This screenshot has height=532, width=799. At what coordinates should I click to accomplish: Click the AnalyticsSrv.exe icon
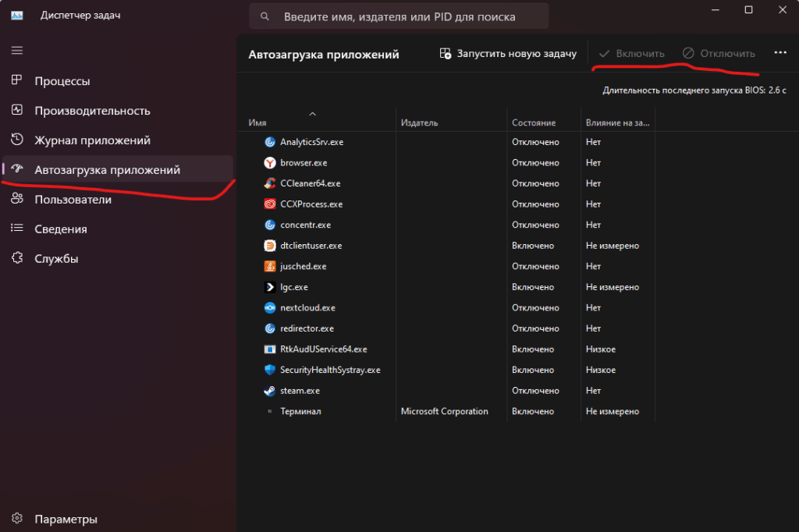click(269, 142)
